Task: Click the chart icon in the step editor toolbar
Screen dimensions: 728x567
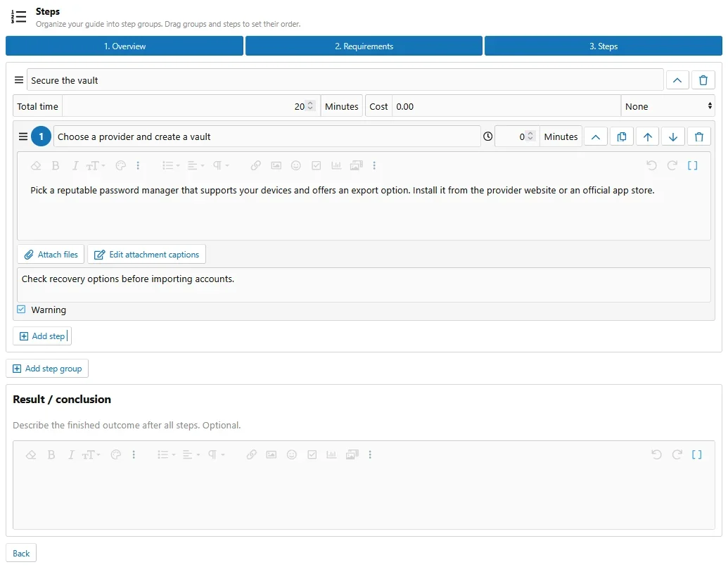Action: tap(336, 166)
